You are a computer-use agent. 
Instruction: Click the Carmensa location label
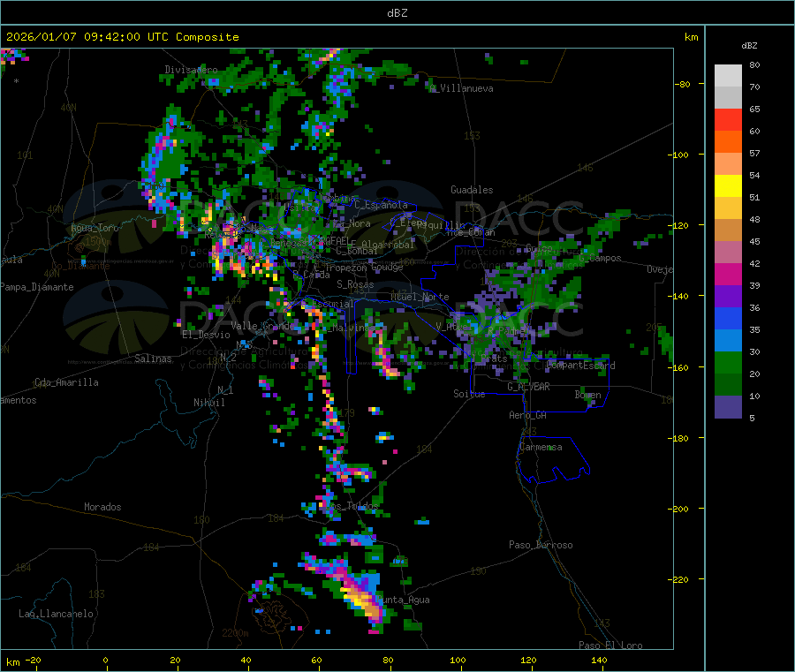[x=541, y=447]
